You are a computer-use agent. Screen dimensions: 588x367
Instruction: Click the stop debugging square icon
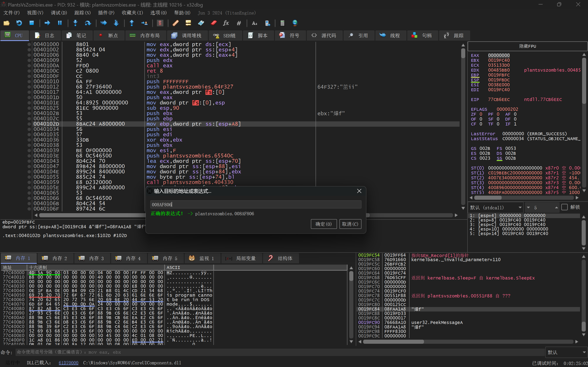(x=32, y=23)
